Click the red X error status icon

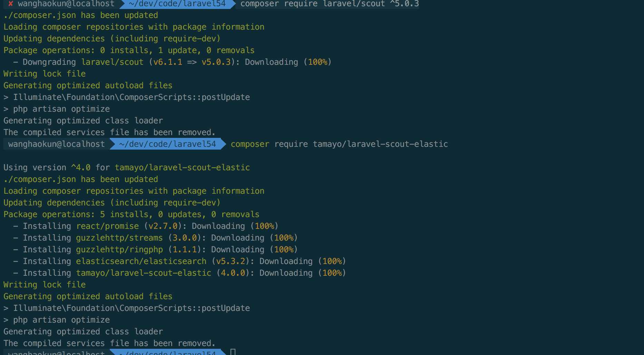click(10, 4)
